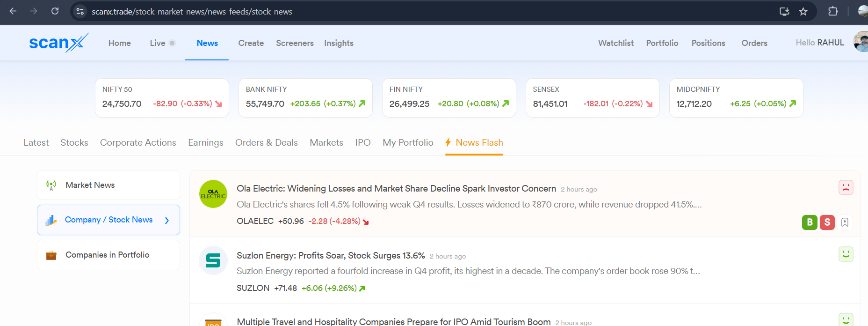The image size is (868, 326).
Task: Open the Travel and Hospitality IPO headline
Action: [x=394, y=322]
